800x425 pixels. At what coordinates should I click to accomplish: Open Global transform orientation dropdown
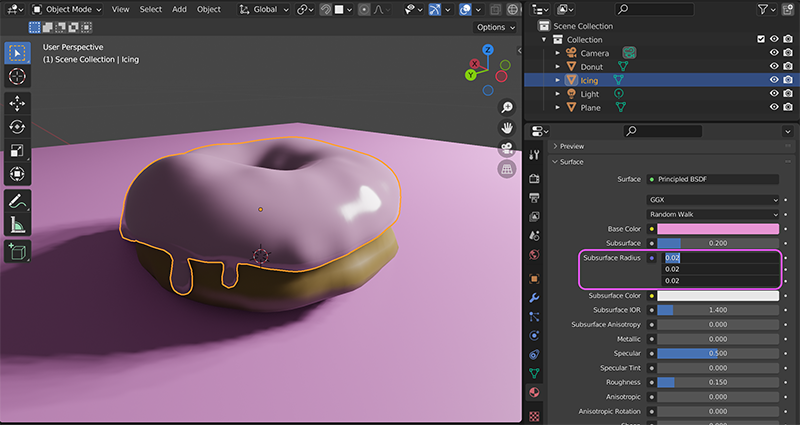click(x=264, y=9)
